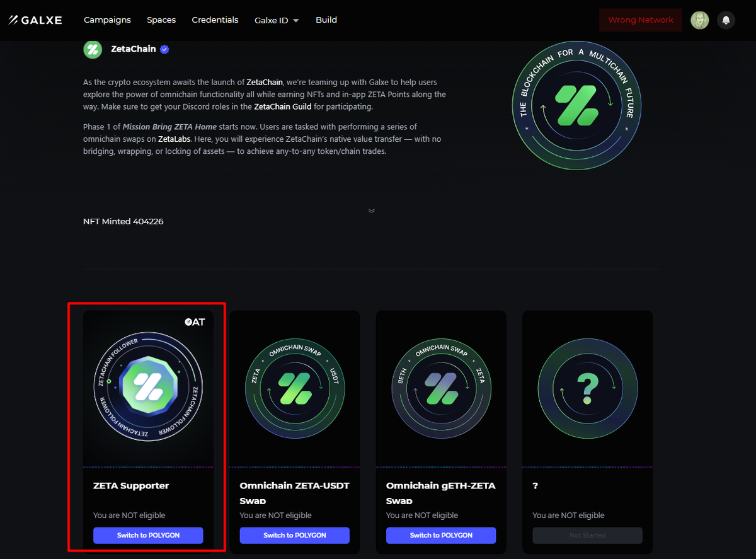Click the Wrong Network button
Viewport: 756px width, 559px height.
pyautogui.click(x=641, y=20)
